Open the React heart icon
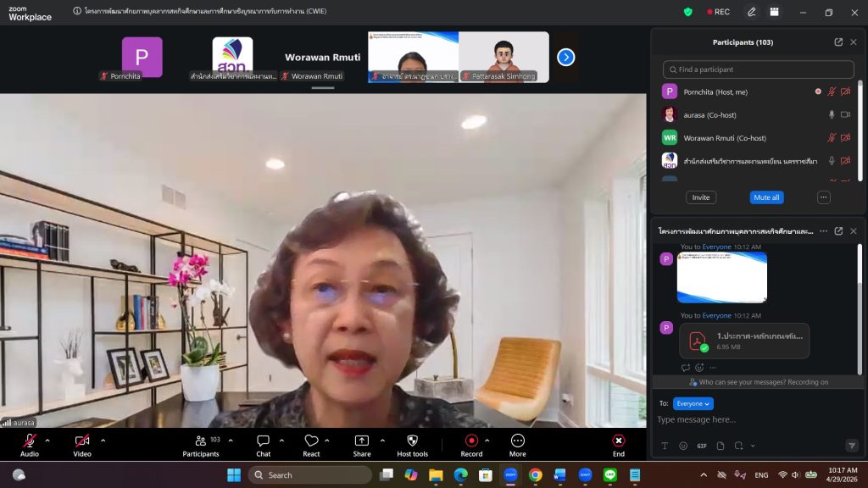Image resolution: width=868 pixels, height=488 pixels. pos(311,441)
